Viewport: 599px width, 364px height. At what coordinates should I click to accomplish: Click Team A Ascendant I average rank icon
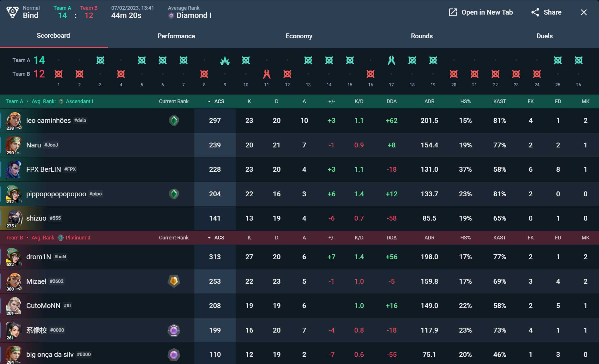[x=61, y=101]
